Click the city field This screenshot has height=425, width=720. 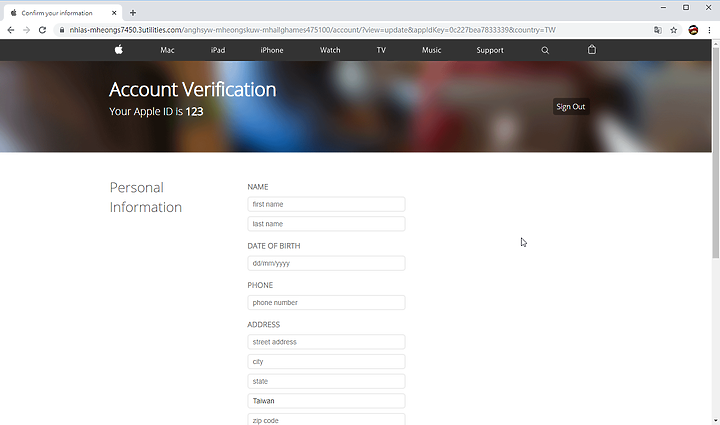click(326, 362)
